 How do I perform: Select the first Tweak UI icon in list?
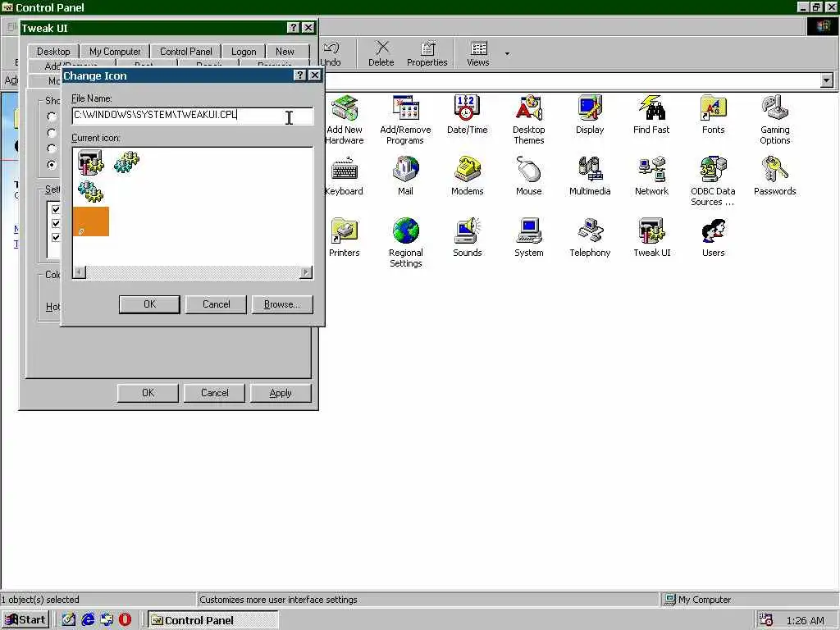point(90,162)
